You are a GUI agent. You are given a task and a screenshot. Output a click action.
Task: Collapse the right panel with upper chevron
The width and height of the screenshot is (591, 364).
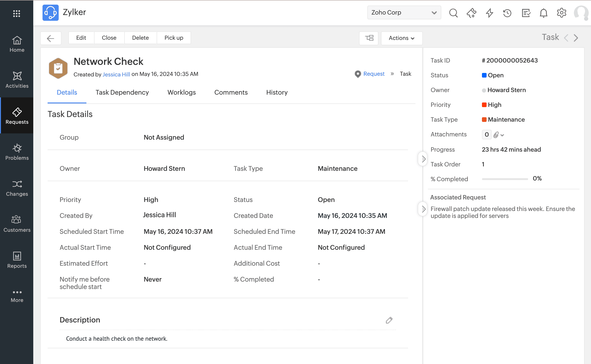[x=423, y=159]
